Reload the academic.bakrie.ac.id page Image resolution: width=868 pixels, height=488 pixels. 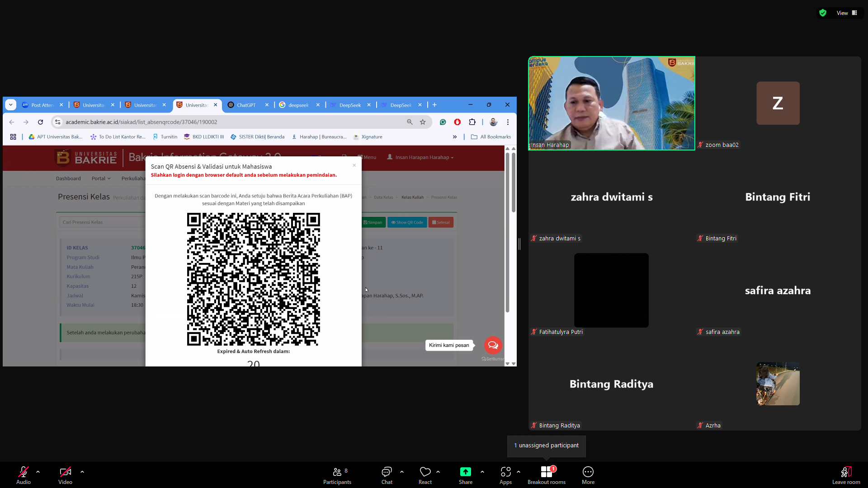(40, 122)
